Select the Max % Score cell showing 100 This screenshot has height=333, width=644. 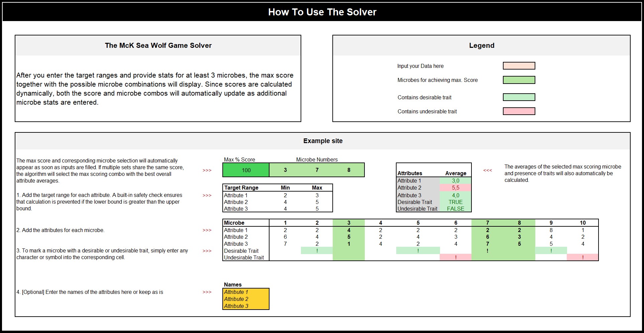click(x=246, y=170)
